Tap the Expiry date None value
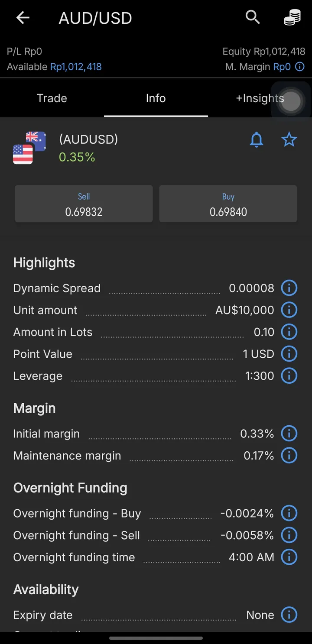The image size is (312, 644). click(260, 615)
